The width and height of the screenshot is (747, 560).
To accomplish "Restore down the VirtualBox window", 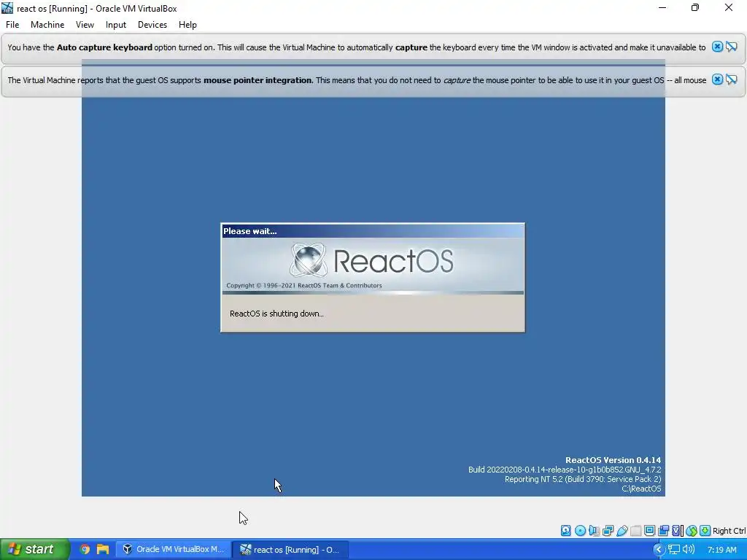I will [695, 7].
